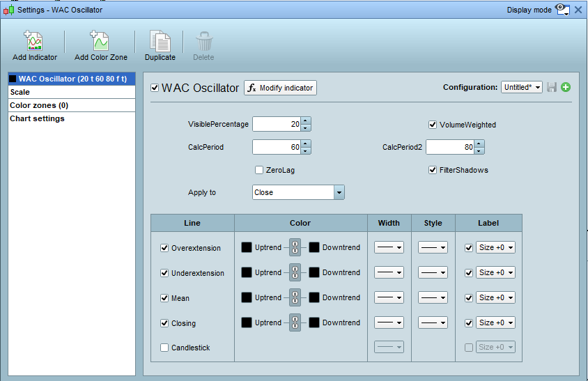588x381 pixels.
Task: Open the Apply to Close dropdown
Action: [x=298, y=192]
